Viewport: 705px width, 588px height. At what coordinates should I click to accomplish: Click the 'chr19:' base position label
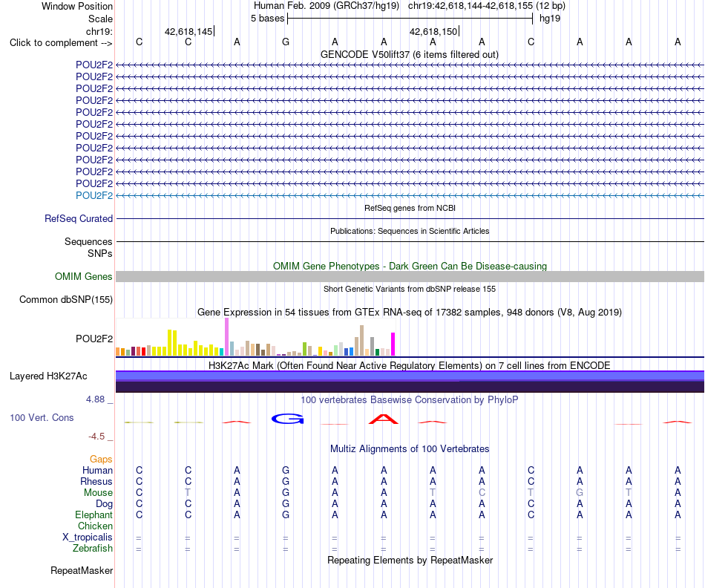(99, 31)
